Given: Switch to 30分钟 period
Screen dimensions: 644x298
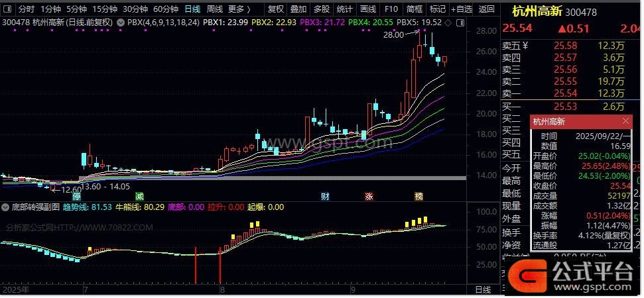Looking at the screenshot, I should pyautogui.click(x=135, y=9).
